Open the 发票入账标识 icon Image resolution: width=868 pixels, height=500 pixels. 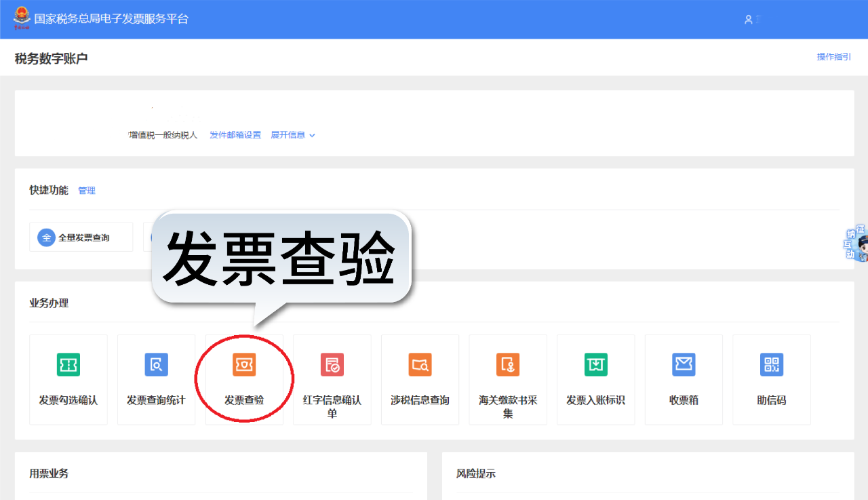pos(595,365)
